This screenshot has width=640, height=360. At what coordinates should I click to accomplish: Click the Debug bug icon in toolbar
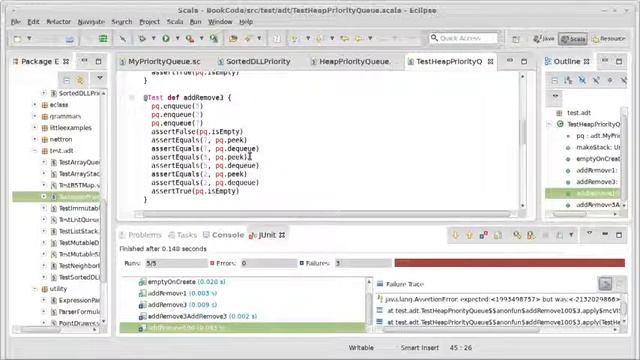click(142, 38)
